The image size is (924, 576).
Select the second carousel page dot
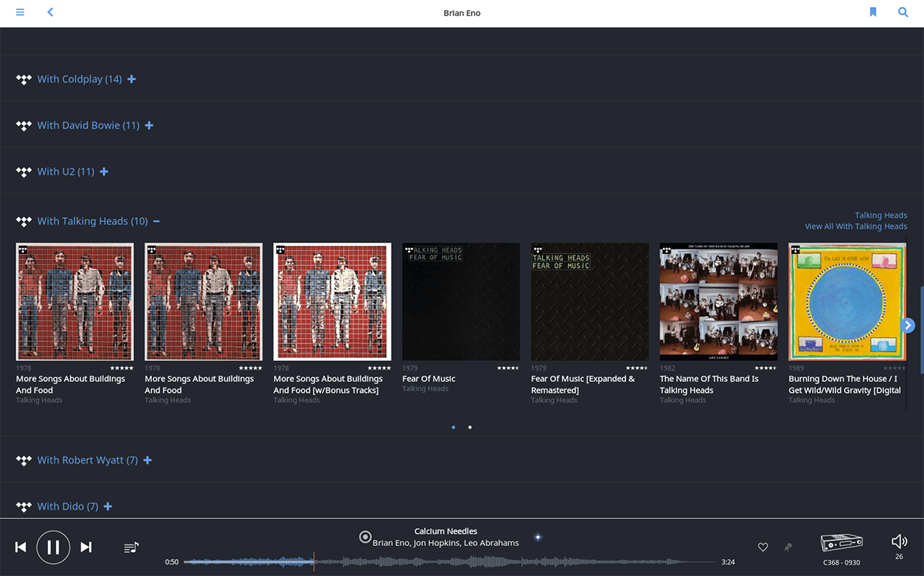point(470,427)
